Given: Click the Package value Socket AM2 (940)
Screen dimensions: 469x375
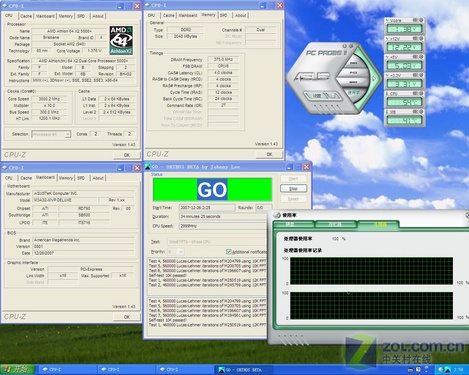Looking at the screenshot, I should click(69, 44).
